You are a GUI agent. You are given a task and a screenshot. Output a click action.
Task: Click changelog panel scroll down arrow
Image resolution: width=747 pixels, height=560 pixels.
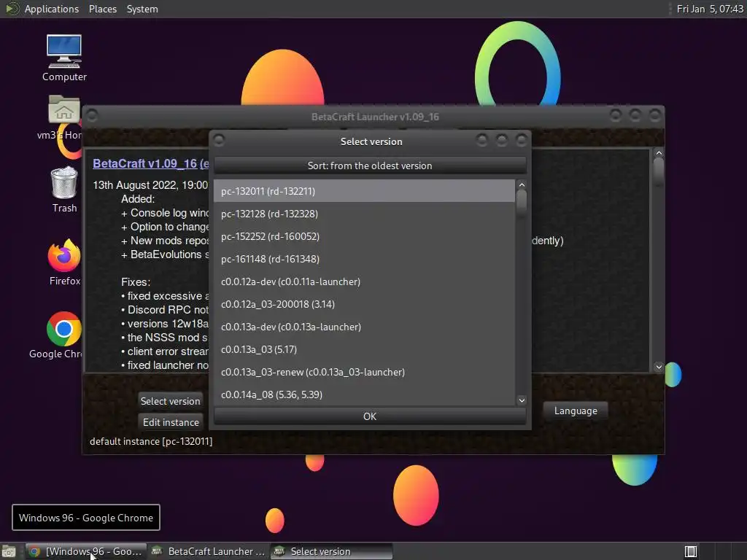pos(659,367)
